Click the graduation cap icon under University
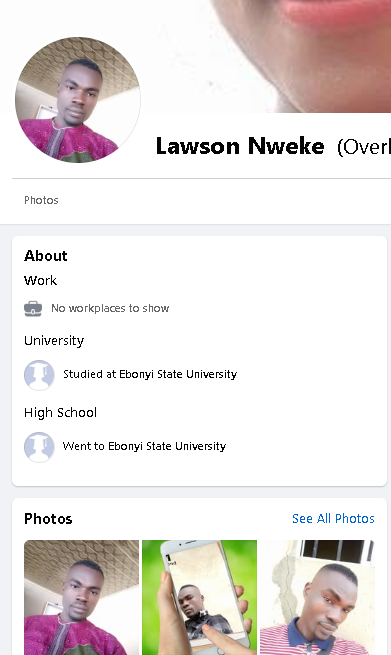 pyautogui.click(x=39, y=375)
